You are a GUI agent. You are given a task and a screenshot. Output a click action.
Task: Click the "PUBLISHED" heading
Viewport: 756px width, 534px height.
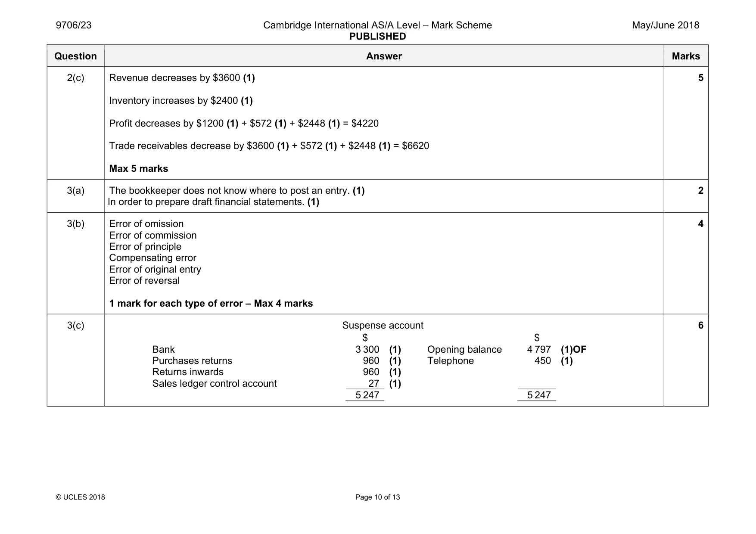pos(377,37)
